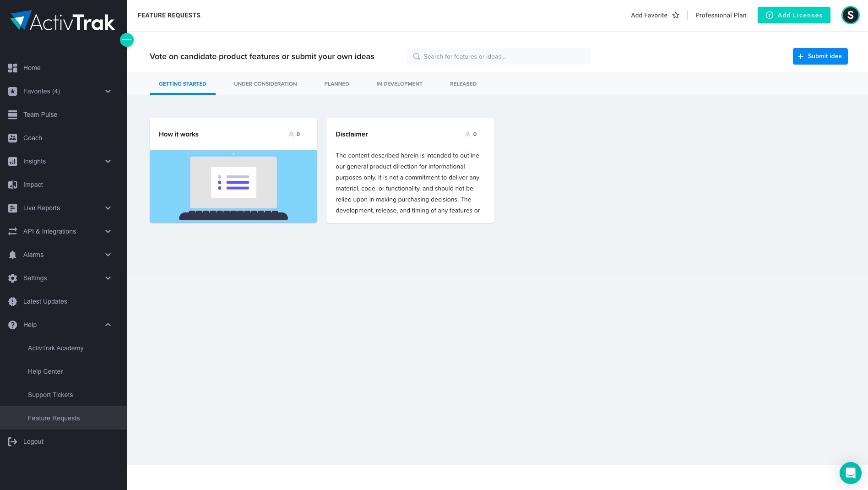Expand the Live Reports chevron
868x490 pixels.
pyautogui.click(x=108, y=208)
